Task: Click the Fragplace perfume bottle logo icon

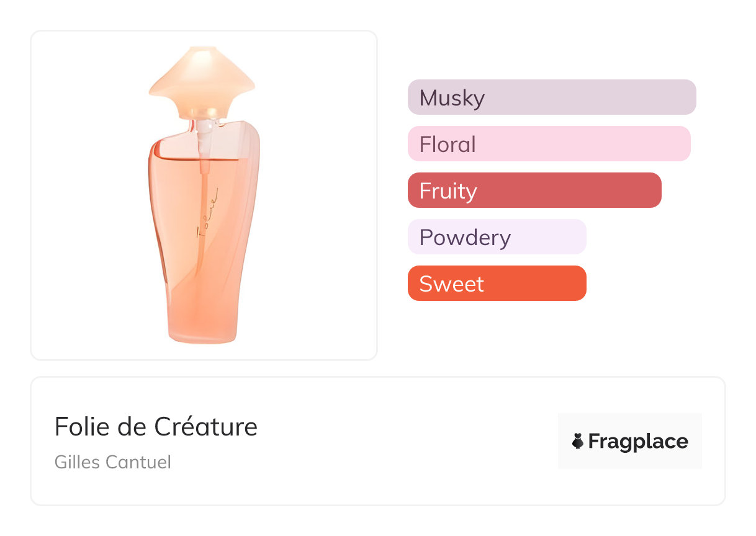Action: click(x=578, y=441)
